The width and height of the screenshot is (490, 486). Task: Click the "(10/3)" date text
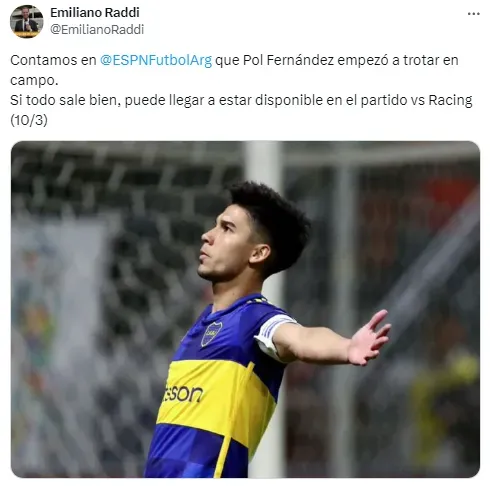(29, 120)
